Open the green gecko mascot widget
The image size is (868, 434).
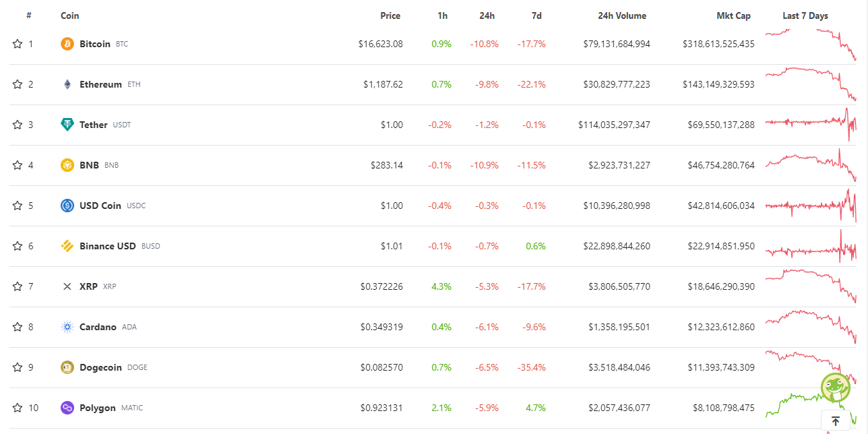[x=836, y=387]
